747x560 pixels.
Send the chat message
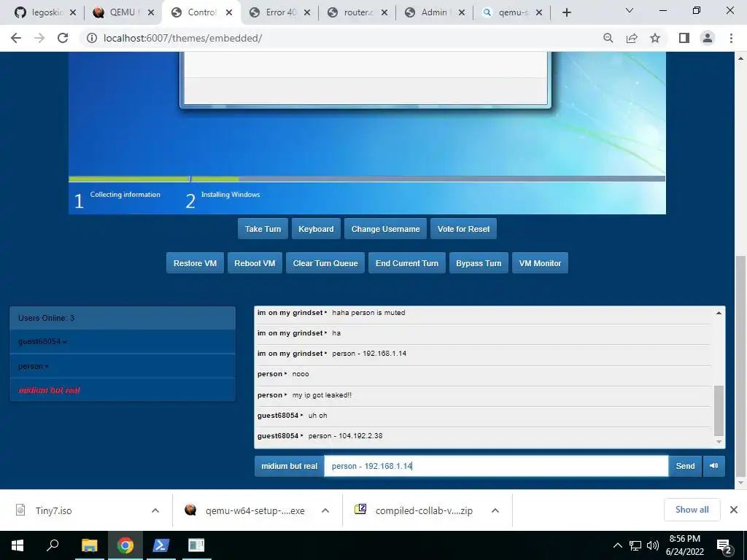[x=685, y=466]
